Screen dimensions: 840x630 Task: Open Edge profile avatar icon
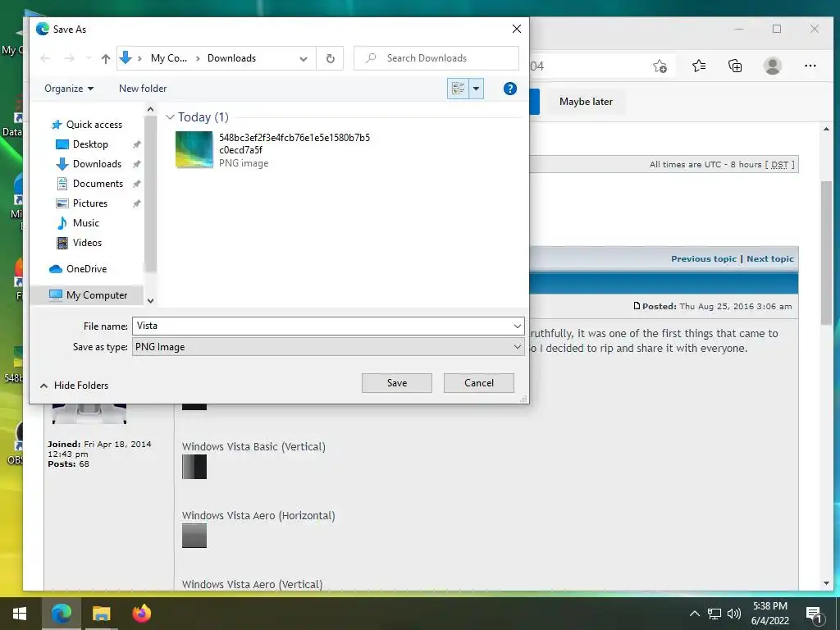click(x=772, y=66)
